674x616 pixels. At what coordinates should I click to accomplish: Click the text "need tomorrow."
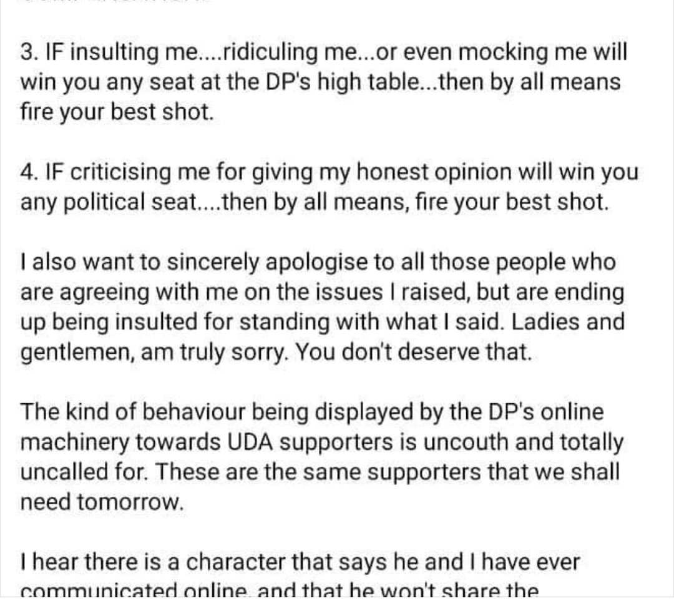(x=102, y=502)
